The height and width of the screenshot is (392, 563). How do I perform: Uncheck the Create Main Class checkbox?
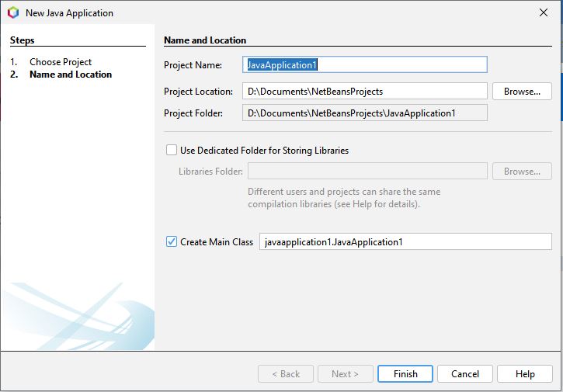pos(172,242)
